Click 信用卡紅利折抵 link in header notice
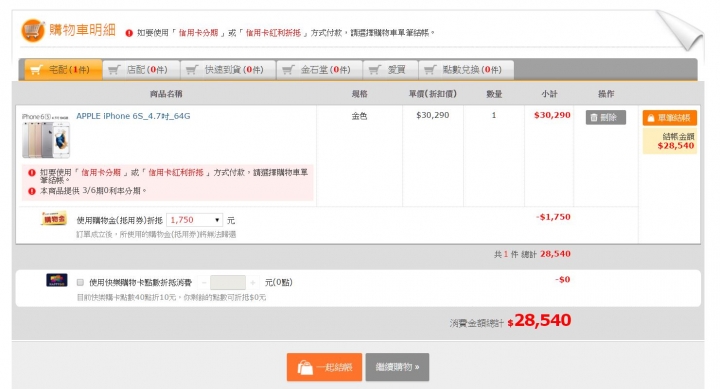 [273, 33]
